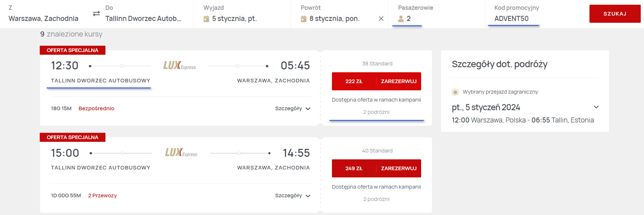Expand Szczegóły for the 12:30 departure
The image size is (644, 215).
(x=293, y=108)
